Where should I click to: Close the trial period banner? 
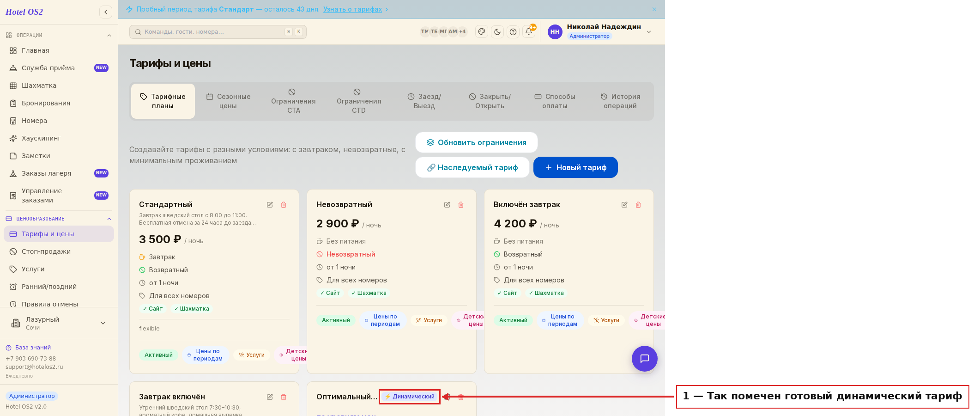click(654, 9)
